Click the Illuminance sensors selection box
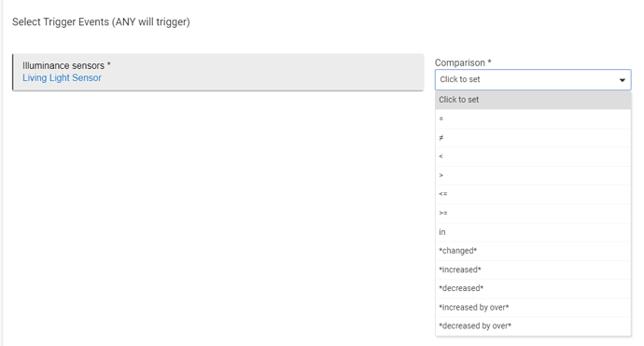Screen dimensions: 644x346 point(218,72)
